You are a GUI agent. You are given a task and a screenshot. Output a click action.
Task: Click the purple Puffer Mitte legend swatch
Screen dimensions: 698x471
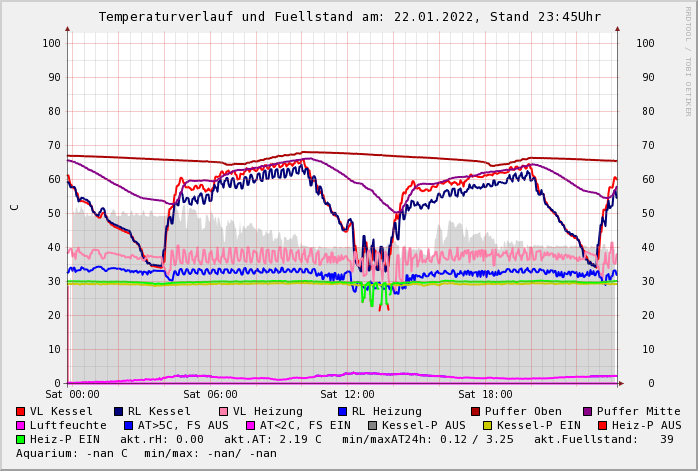pos(587,412)
